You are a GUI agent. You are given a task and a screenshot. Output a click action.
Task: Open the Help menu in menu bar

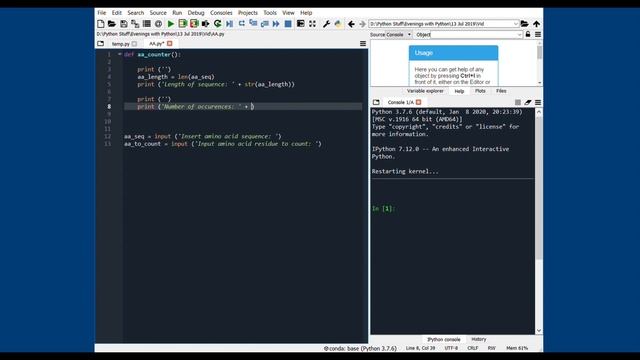click(306, 13)
